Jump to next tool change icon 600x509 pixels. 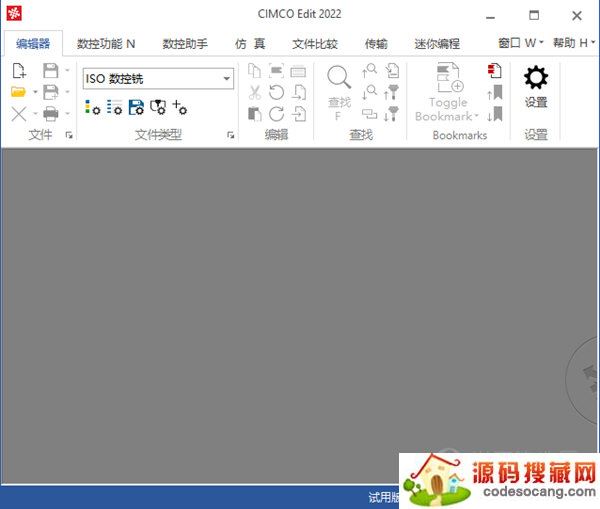click(x=391, y=114)
